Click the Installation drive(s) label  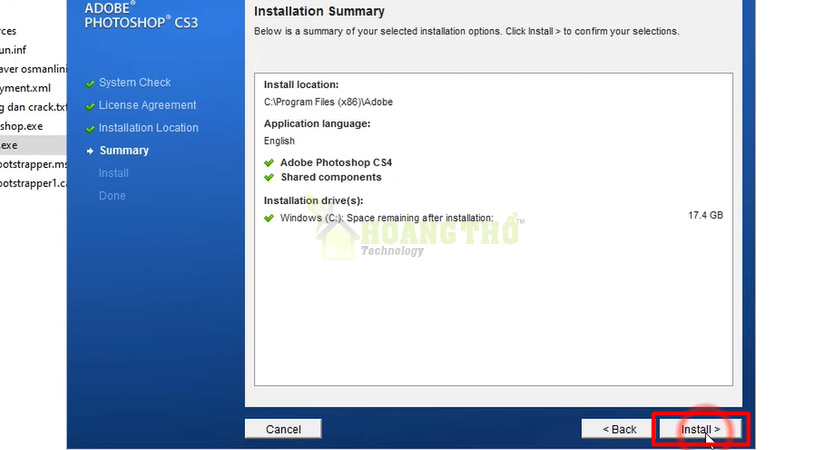[x=313, y=201]
